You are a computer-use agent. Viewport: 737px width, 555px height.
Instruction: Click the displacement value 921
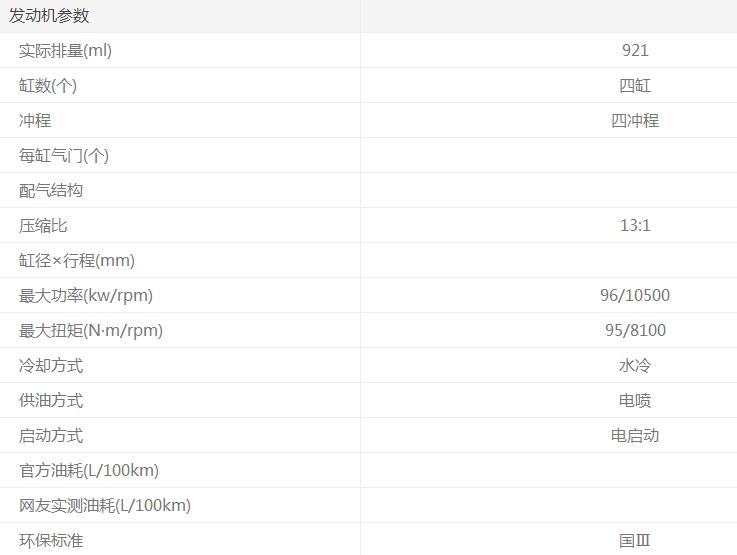pos(635,50)
